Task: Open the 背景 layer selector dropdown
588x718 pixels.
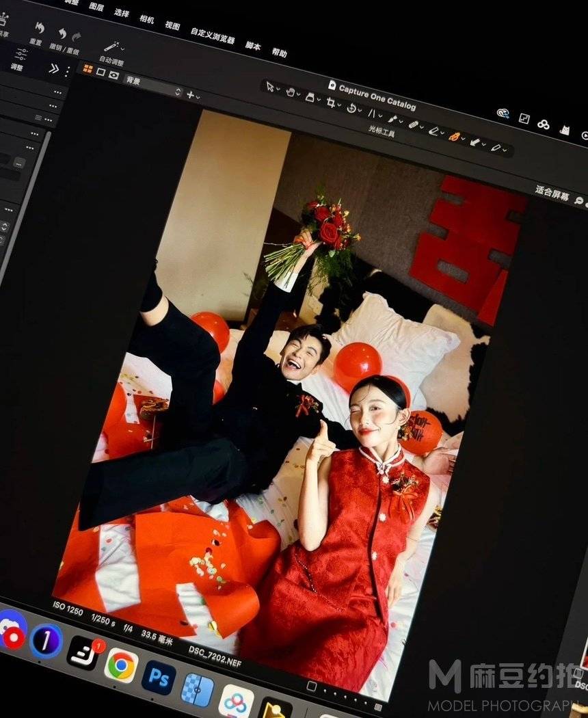Action: [153, 85]
